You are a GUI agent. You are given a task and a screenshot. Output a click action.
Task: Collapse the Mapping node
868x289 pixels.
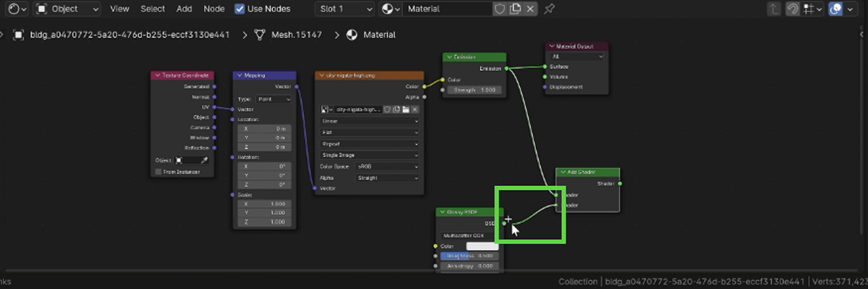pos(239,75)
